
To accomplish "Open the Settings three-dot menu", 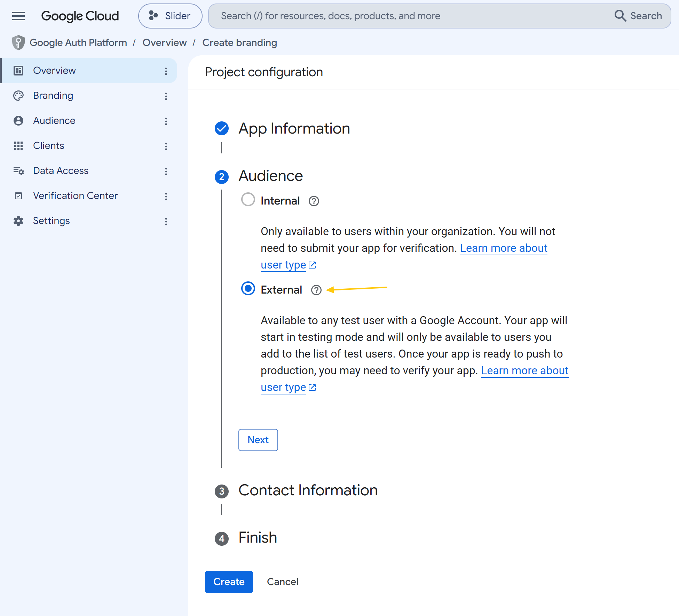I will click(166, 222).
